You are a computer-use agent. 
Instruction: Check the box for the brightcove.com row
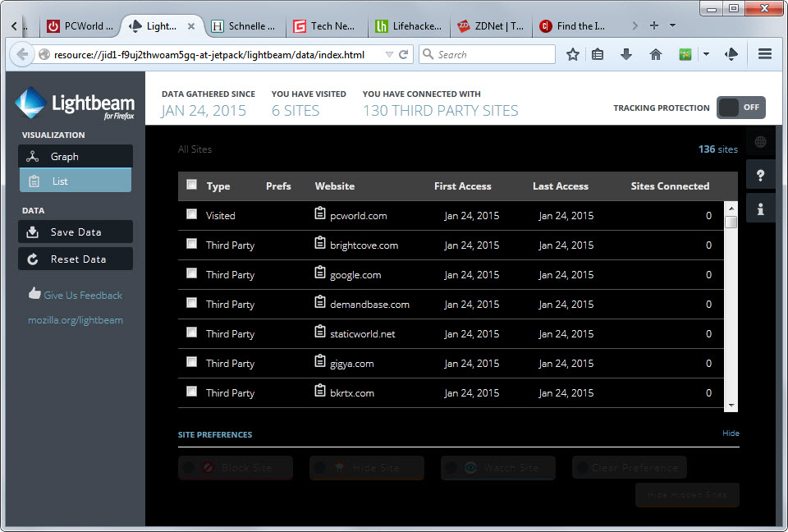191,244
